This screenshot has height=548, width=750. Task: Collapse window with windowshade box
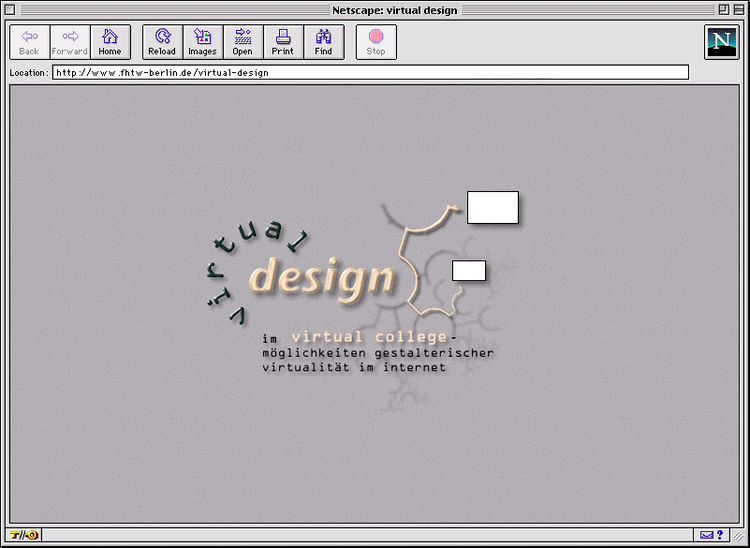tap(739, 10)
